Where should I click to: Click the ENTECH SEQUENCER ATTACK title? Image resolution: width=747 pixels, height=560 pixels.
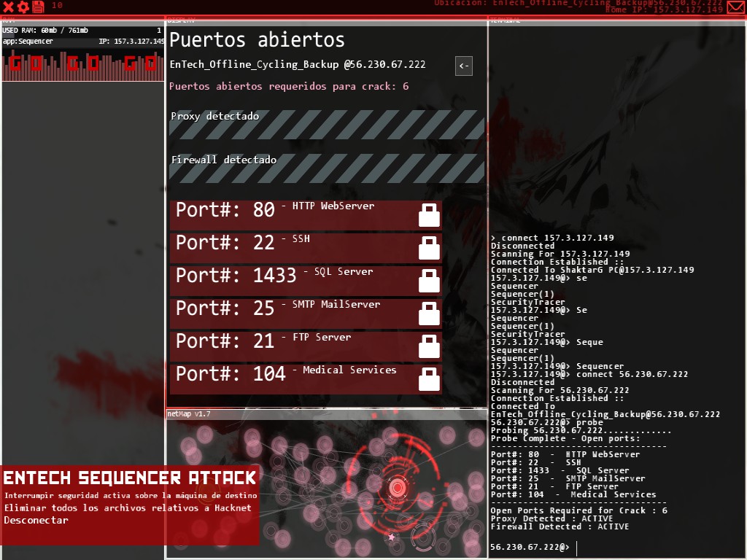(130, 478)
